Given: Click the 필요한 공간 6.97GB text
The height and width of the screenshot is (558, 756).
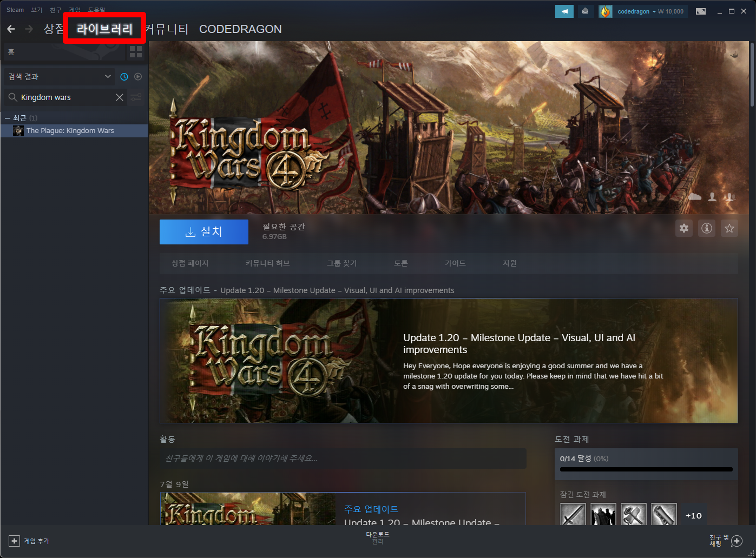Looking at the screenshot, I should (284, 231).
